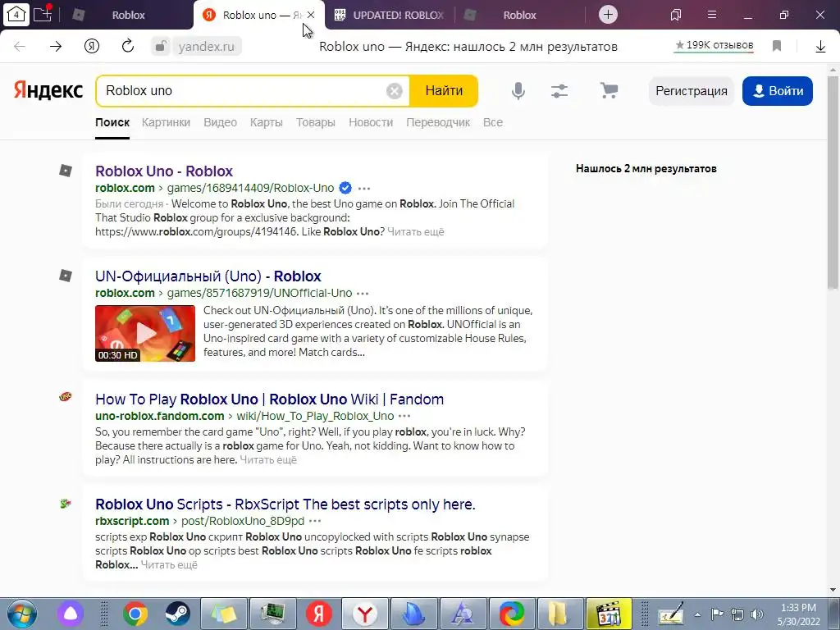The image size is (840, 630).
Task: Open the downloads arrow icon
Action: coord(820,47)
